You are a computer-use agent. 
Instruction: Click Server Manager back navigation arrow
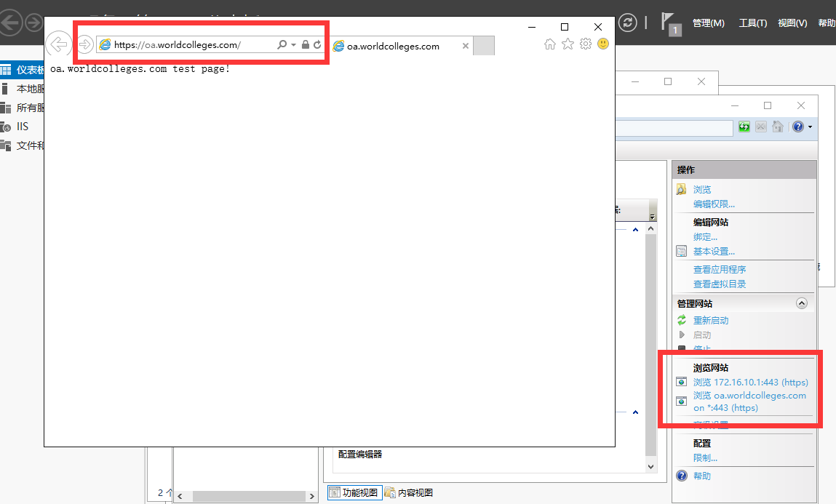click(x=9, y=23)
